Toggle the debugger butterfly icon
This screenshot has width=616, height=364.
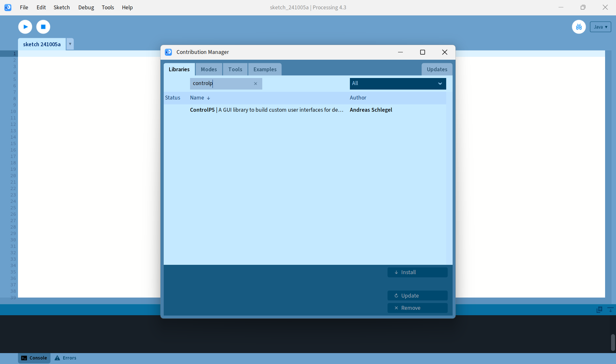pyautogui.click(x=579, y=27)
